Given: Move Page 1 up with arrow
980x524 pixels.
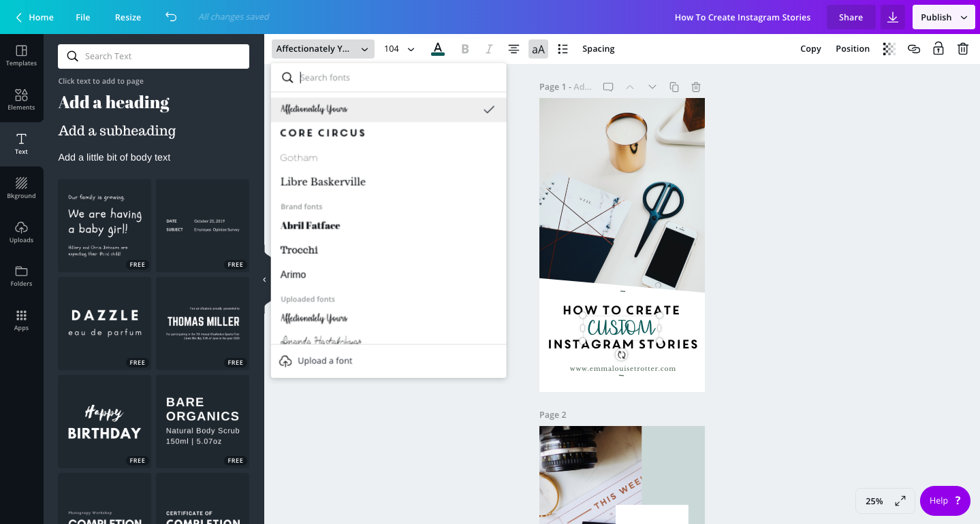Looking at the screenshot, I should (630, 87).
